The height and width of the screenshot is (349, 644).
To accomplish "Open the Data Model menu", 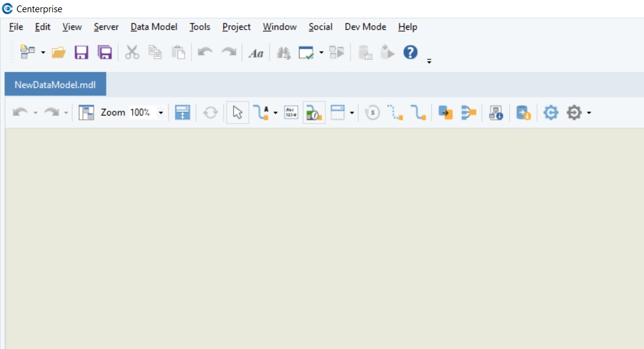I will (x=154, y=27).
